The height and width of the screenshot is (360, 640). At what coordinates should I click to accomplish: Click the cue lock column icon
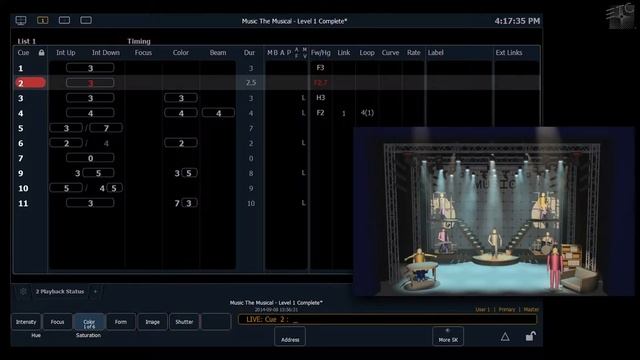point(41,53)
